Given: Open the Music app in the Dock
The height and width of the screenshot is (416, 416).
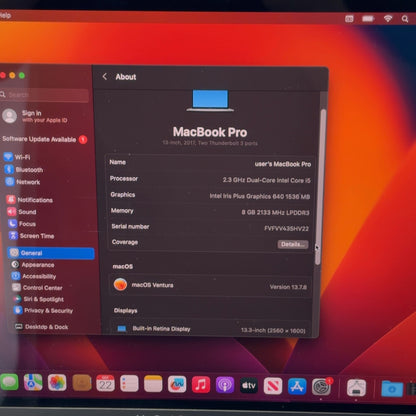Looking at the screenshot, I should click(x=201, y=385).
